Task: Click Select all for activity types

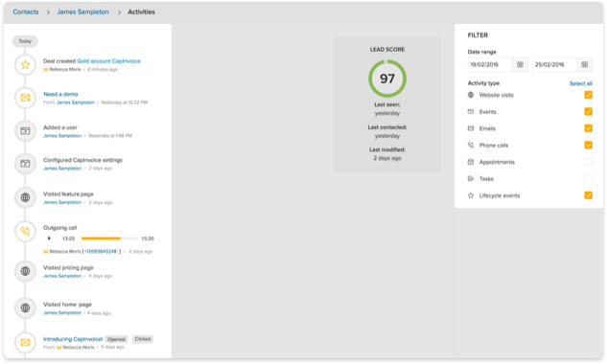Action: click(581, 83)
